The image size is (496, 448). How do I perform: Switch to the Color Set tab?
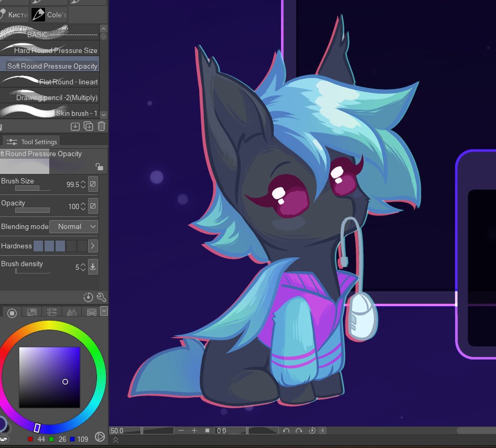(x=32, y=312)
